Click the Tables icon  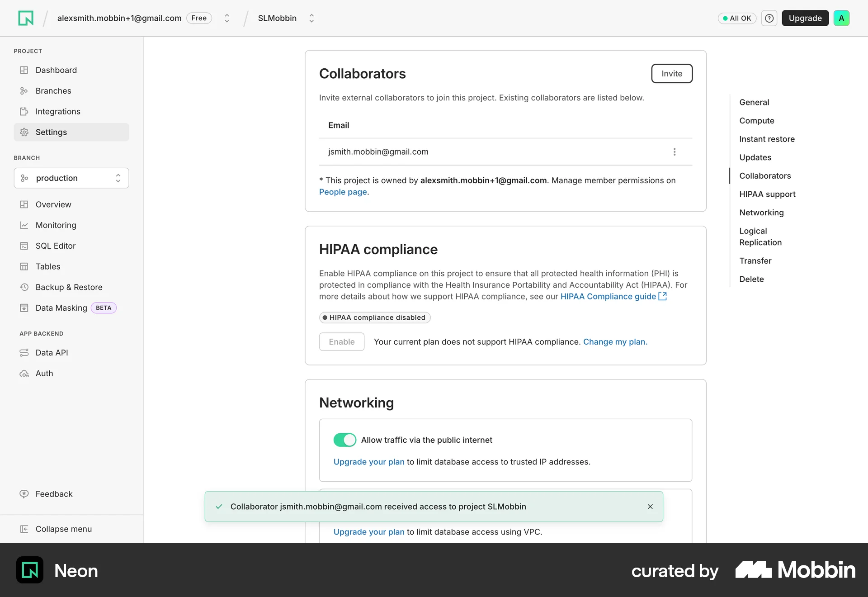point(24,266)
